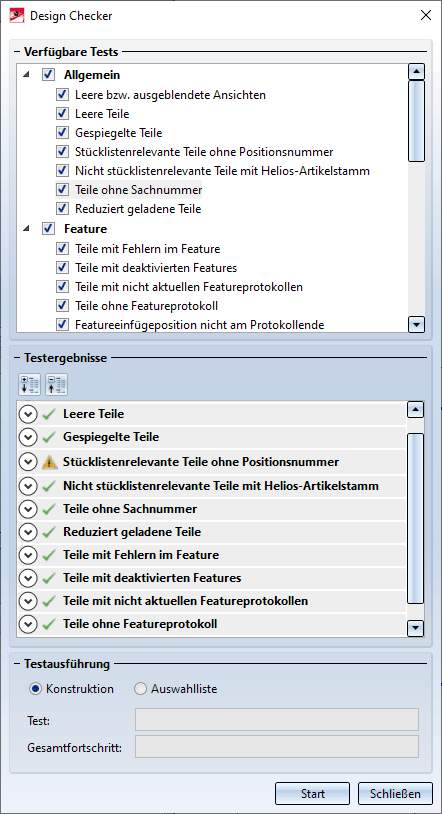Click green checkmark icon beside Leere Teile result
This screenshot has height=814, width=442.
pyautogui.click(x=49, y=414)
